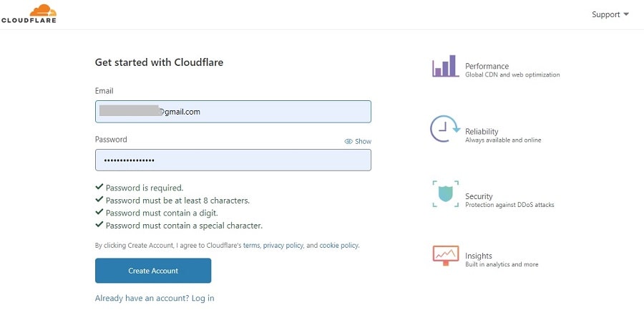This screenshot has height=313, width=644.
Task: Click the Create Account button
Action: point(153,271)
